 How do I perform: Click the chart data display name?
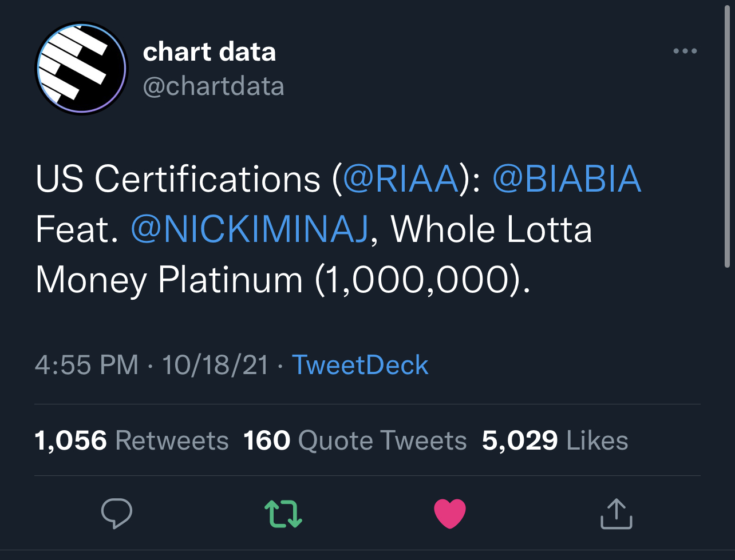210,52
